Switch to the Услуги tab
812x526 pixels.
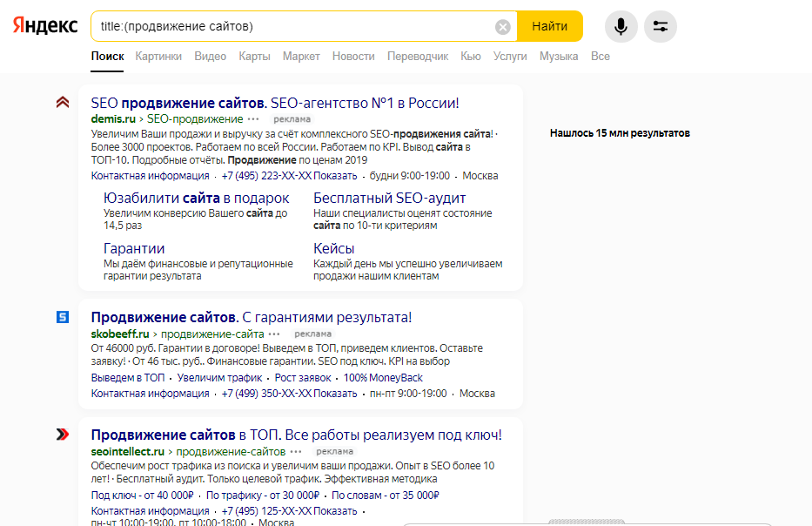click(x=510, y=57)
